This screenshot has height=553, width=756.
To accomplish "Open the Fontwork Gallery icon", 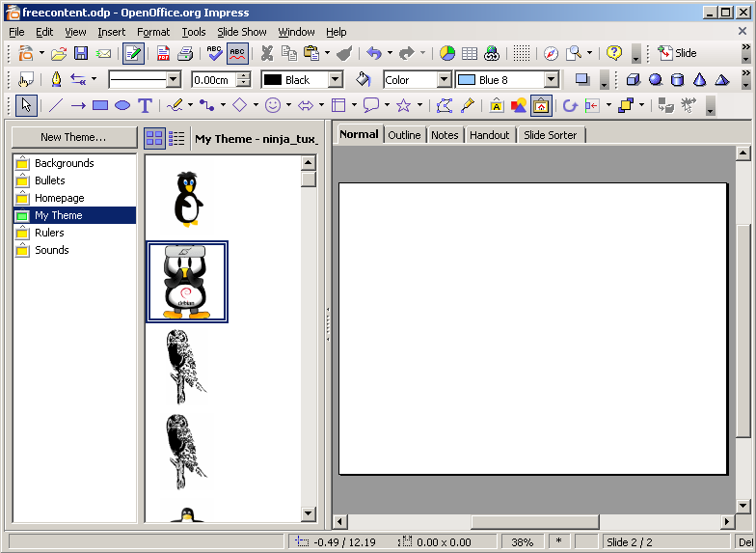I will pos(497,105).
